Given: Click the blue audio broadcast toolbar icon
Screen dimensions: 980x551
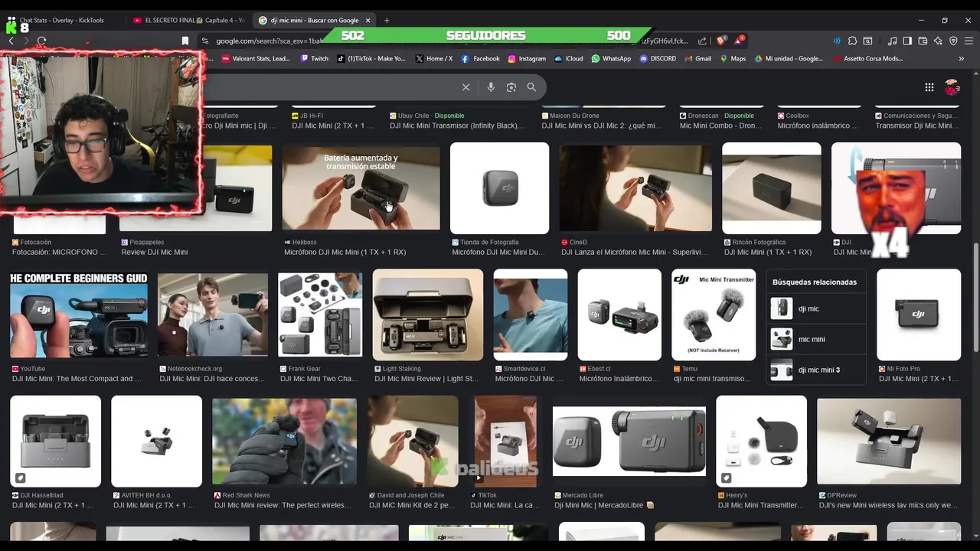Looking at the screenshot, I should pos(837,41).
